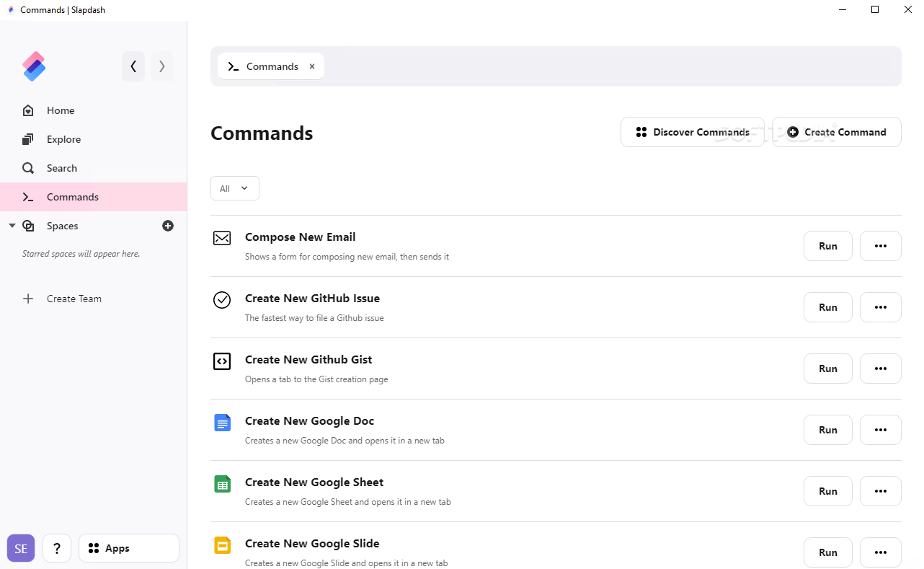
Task: Click the Compose New Email title
Action: (300, 237)
